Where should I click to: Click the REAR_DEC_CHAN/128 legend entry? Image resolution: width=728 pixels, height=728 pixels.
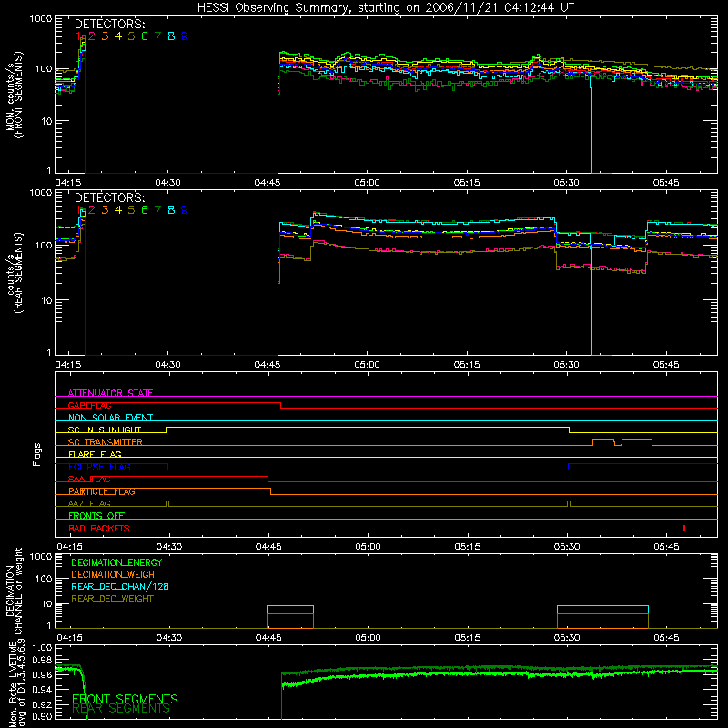[120, 586]
